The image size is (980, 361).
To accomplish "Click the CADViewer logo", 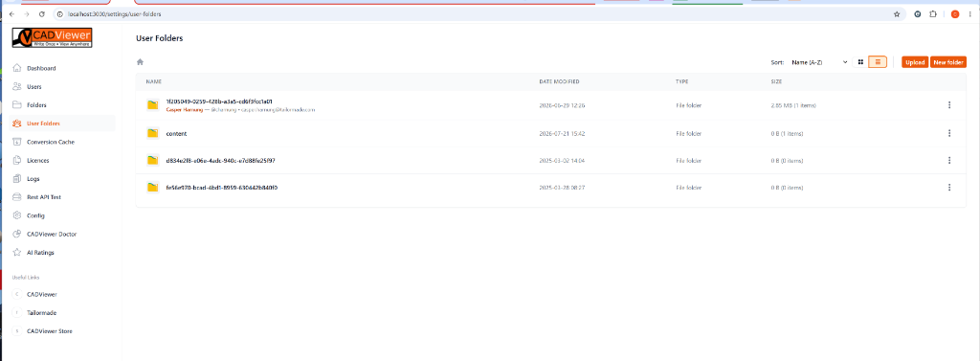I will point(53,38).
